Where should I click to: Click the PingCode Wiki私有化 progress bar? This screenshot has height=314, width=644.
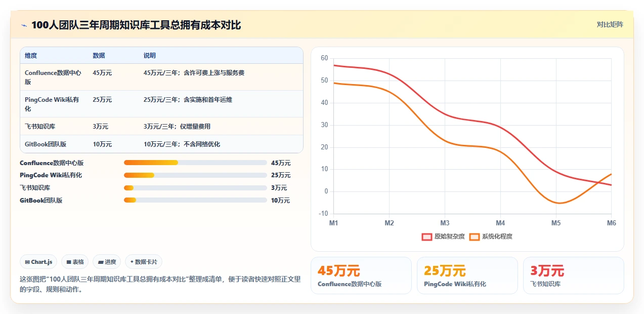(195, 175)
